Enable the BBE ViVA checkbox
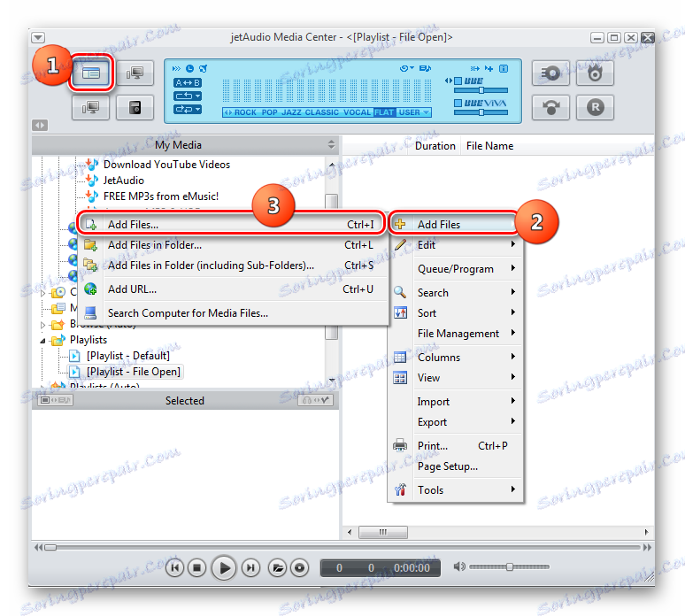Viewport: 685px width, 616px height. coord(458,103)
